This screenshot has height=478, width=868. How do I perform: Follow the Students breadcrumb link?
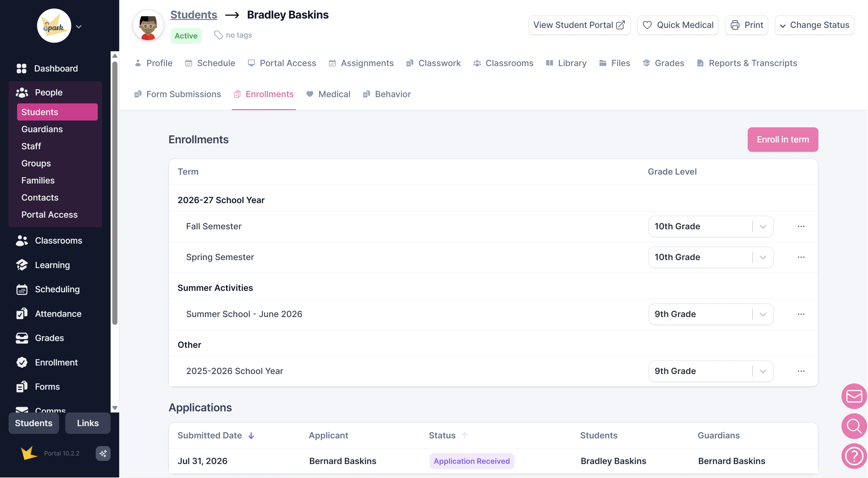194,15
